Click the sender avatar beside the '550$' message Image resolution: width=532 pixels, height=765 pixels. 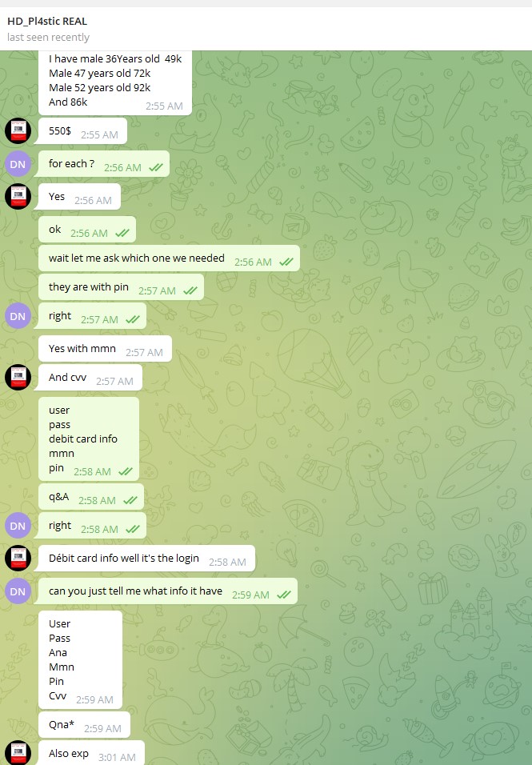coord(18,130)
